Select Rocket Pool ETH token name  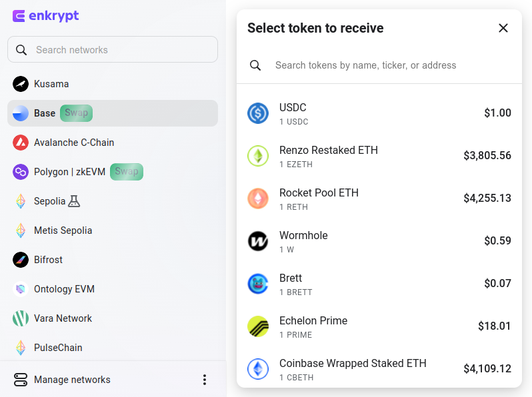coord(319,193)
